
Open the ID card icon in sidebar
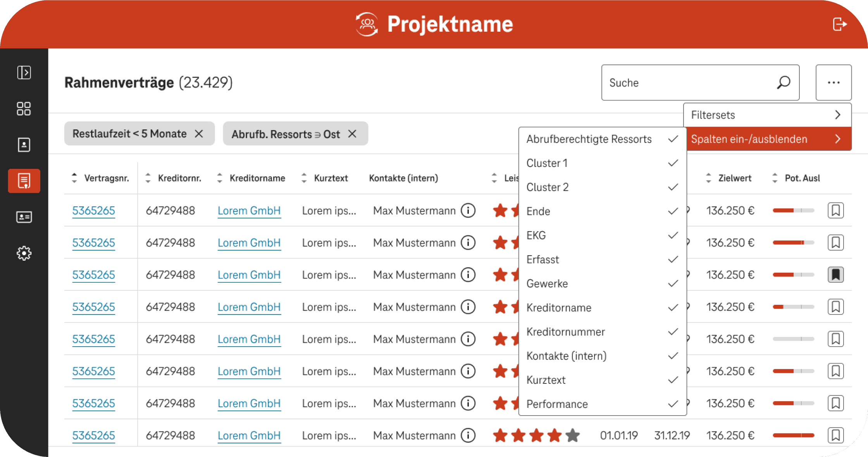point(24,217)
